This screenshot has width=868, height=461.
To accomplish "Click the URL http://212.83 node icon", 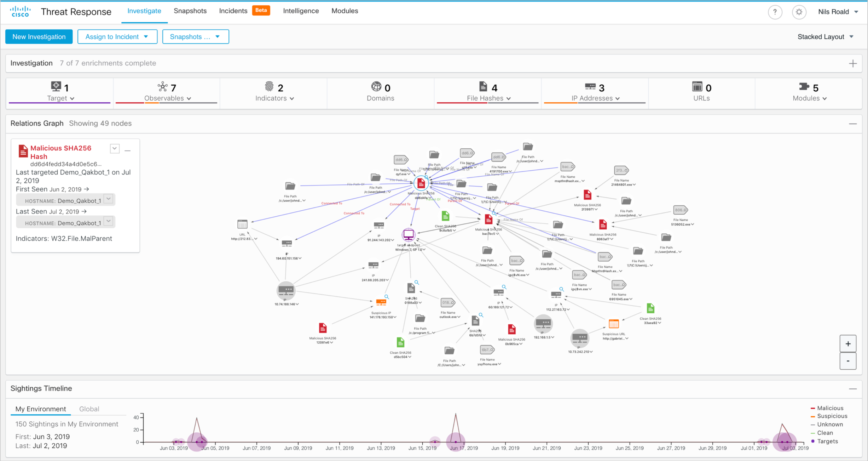I will click(242, 224).
